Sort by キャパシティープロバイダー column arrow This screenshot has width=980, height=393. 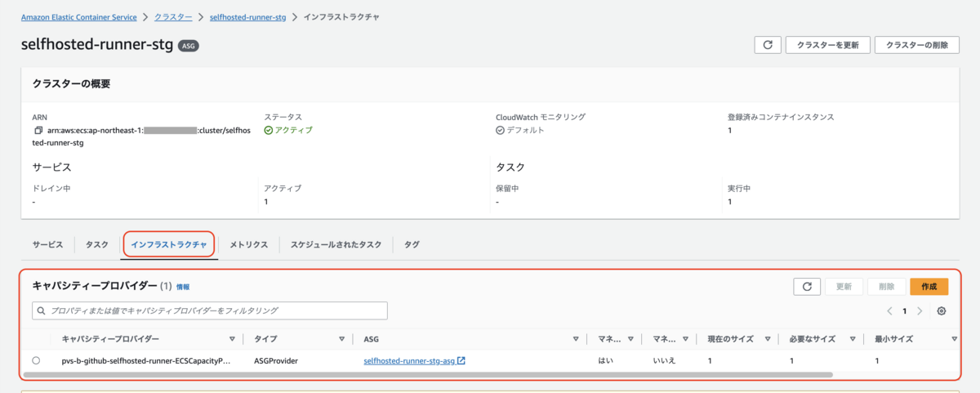(232, 338)
